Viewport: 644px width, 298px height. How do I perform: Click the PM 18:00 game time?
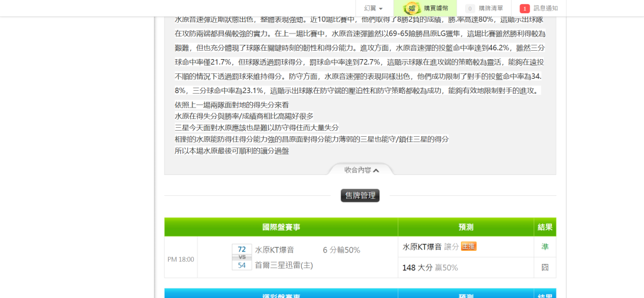click(x=181, y=259)
